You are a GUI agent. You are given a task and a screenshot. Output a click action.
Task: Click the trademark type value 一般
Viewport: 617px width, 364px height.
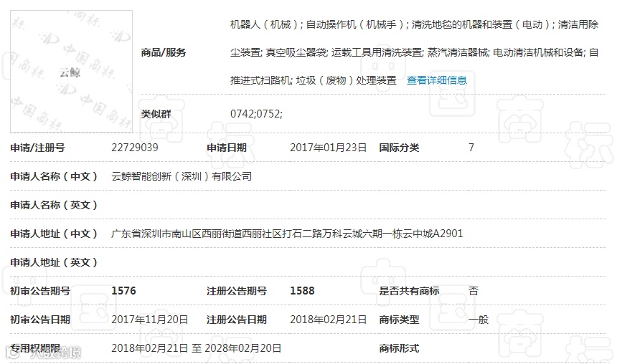point(479,320)
